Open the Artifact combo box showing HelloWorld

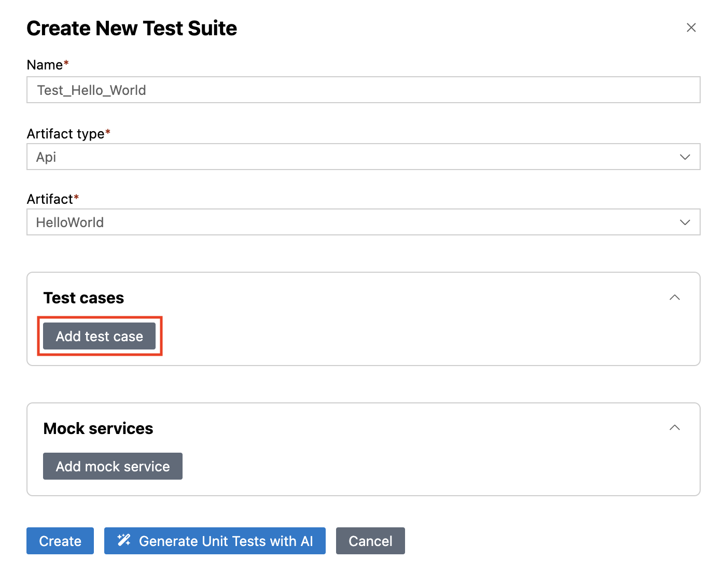point(353,222)
